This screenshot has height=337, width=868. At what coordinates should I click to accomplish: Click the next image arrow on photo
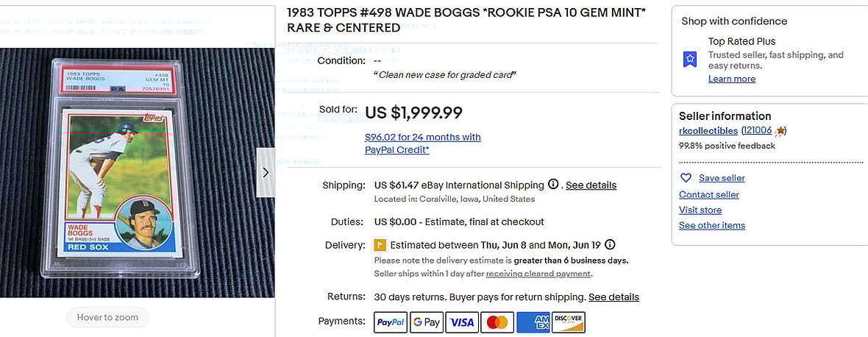[x=265, y=172]
